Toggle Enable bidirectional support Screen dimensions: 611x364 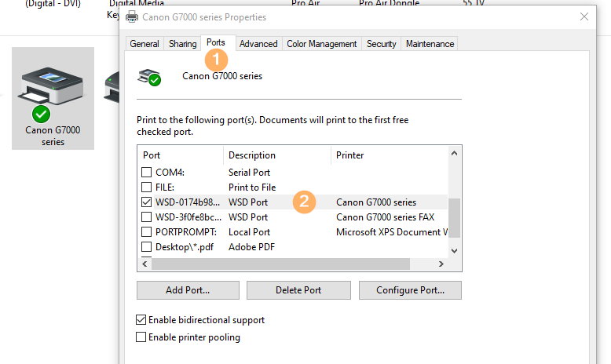141,320
